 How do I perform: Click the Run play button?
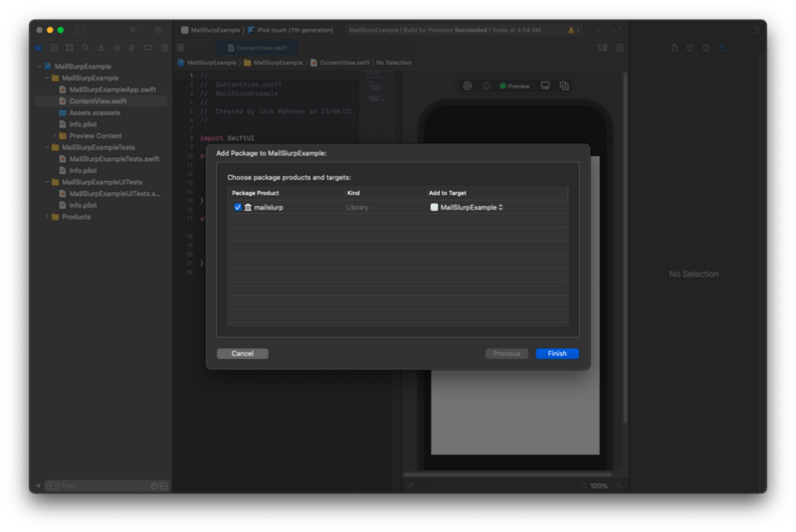(133, 30)
